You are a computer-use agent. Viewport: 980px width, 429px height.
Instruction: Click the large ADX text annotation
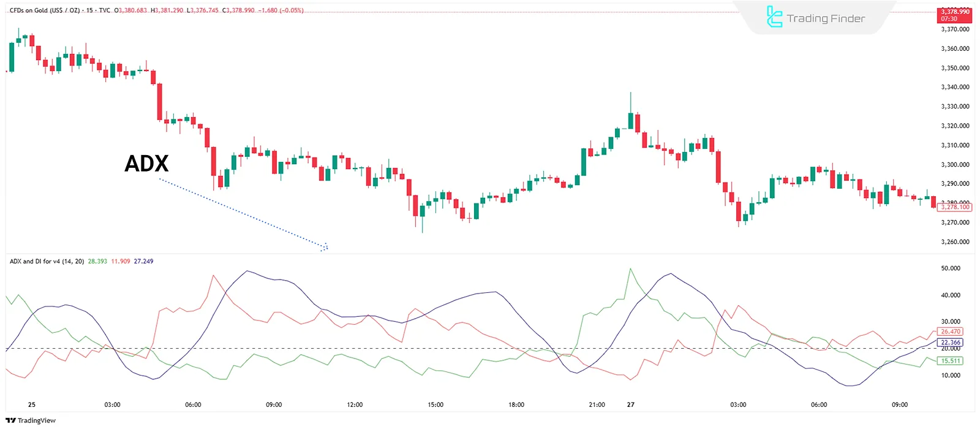(146, 164)
